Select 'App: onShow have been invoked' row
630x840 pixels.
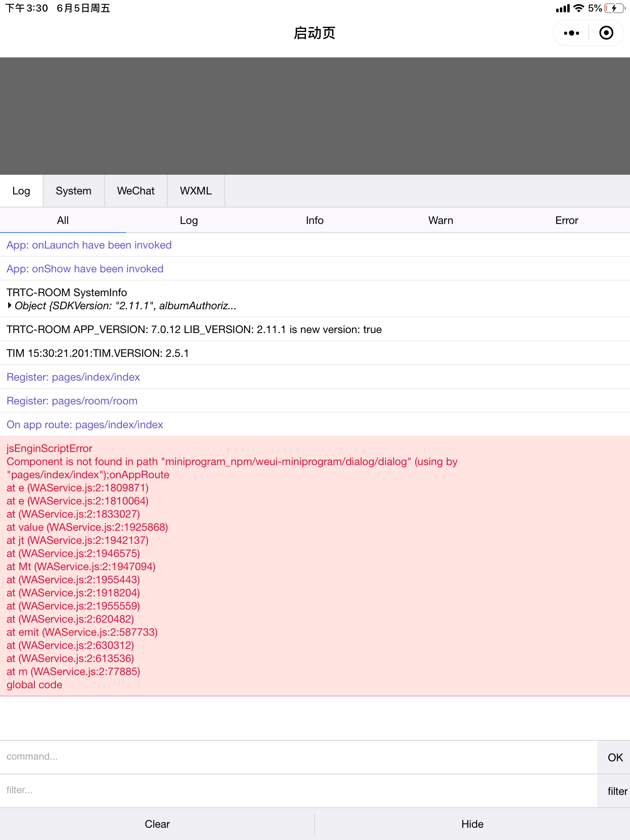[x=315, y=269]
